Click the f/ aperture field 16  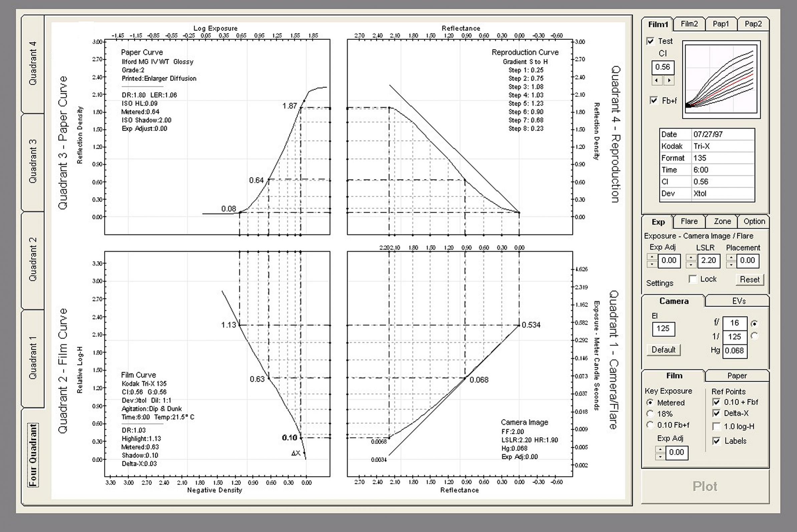pyautogui.click(x=735, y=323)
